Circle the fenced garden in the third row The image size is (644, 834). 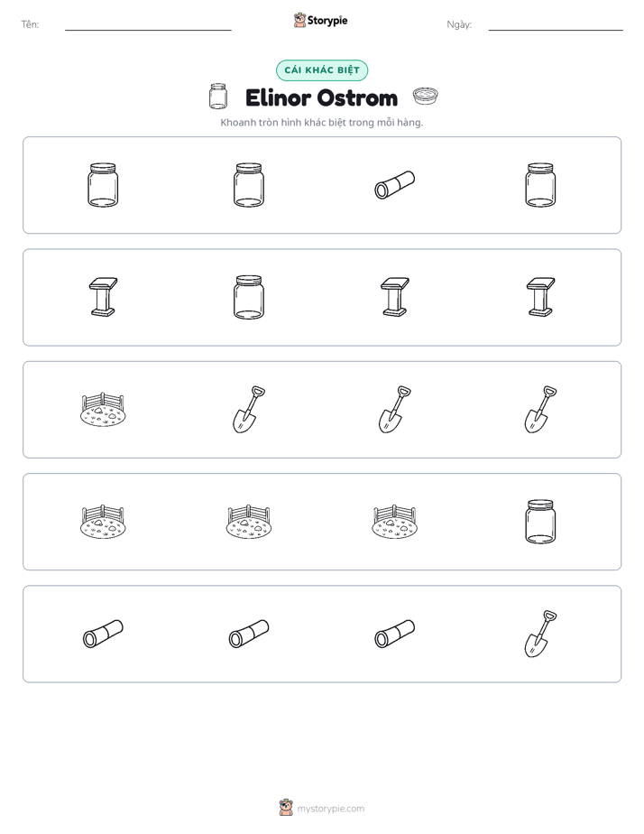(x=103, y=410)
